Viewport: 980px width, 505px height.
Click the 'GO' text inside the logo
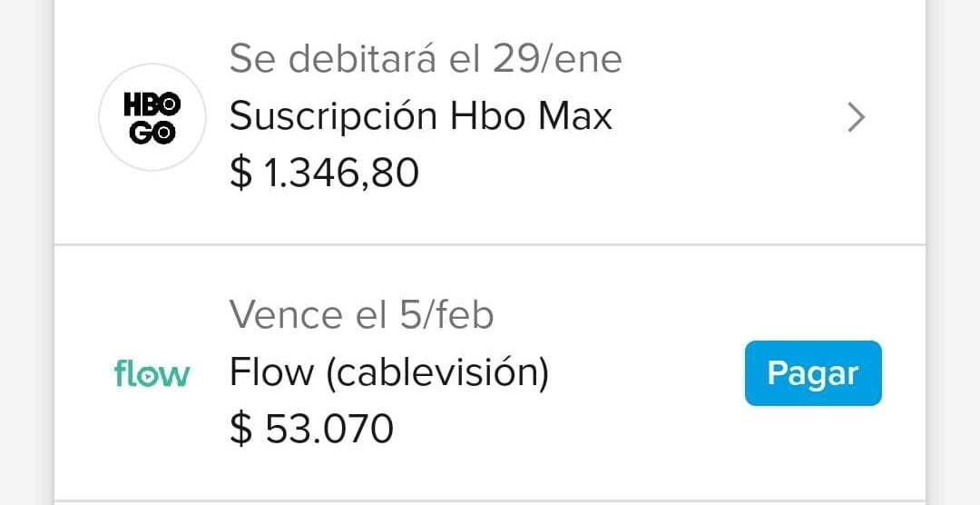[152, 131]
